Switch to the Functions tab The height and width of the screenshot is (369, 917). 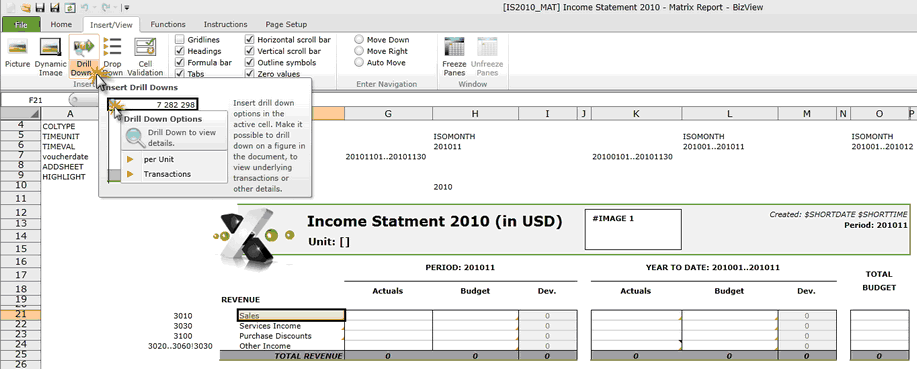(168, 25)
